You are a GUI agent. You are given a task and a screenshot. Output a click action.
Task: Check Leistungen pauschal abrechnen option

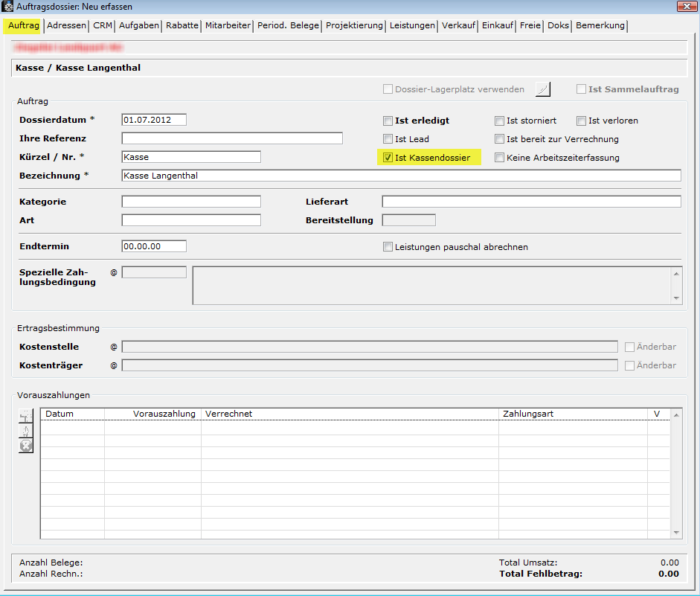click(x=388, y=247)
